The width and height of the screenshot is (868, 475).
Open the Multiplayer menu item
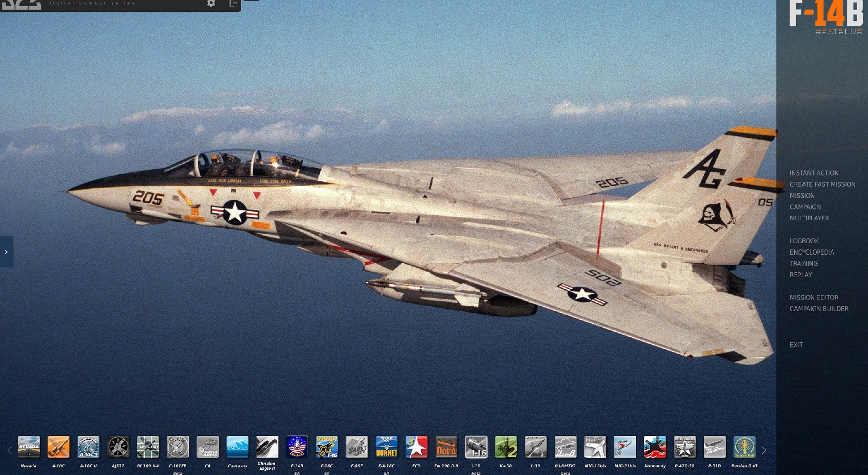click(809, 218)
